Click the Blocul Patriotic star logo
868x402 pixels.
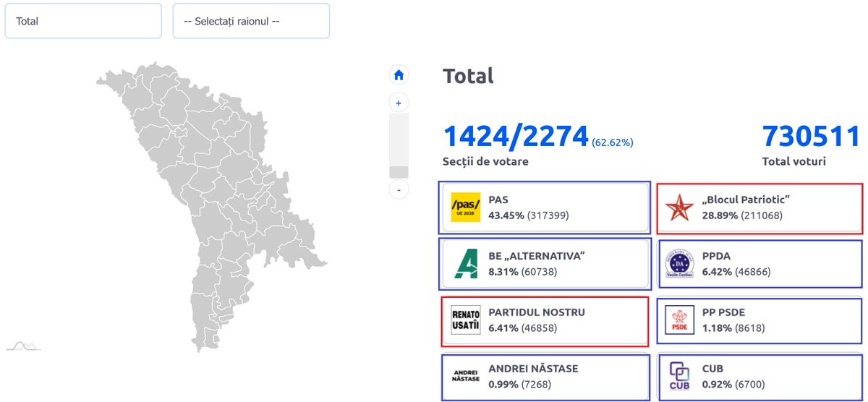pos(679,207)
